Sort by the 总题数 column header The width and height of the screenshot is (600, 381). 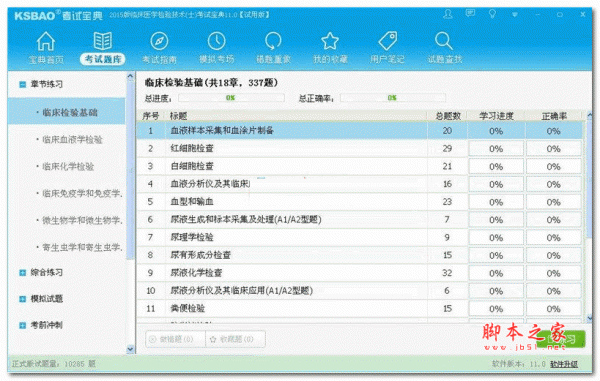[x=447, y=116]
